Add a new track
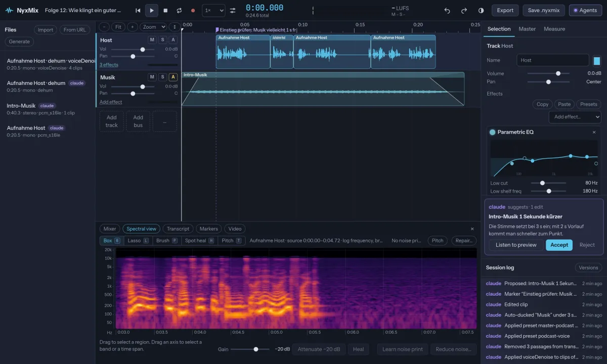This screenshot has height=364, width=607. (111, 121)
